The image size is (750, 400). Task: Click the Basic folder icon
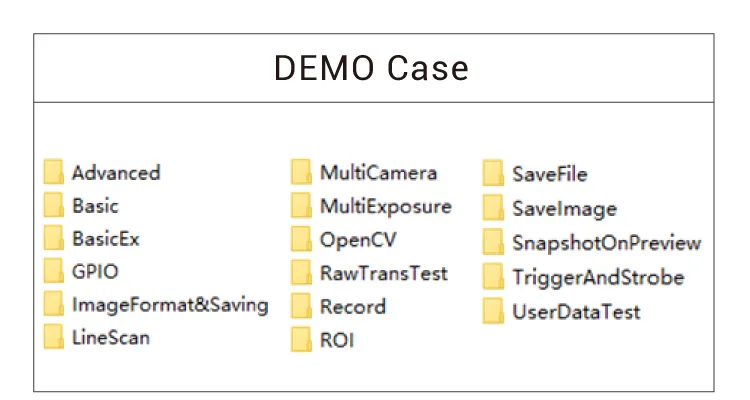(54, 205)
